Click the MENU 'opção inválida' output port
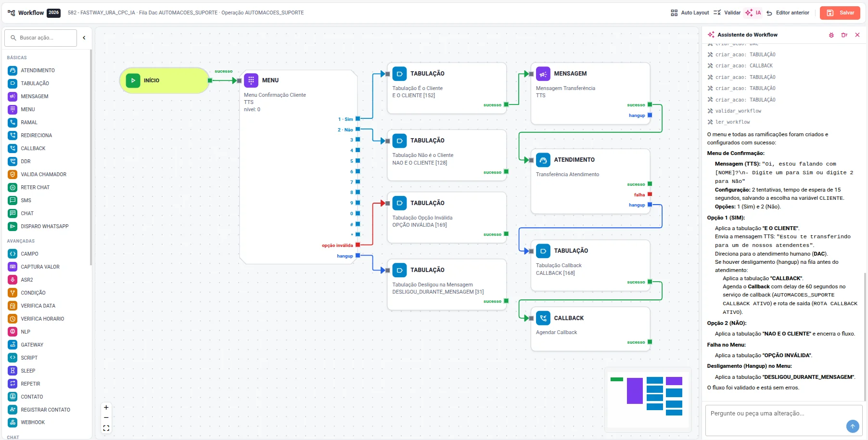 357,245
